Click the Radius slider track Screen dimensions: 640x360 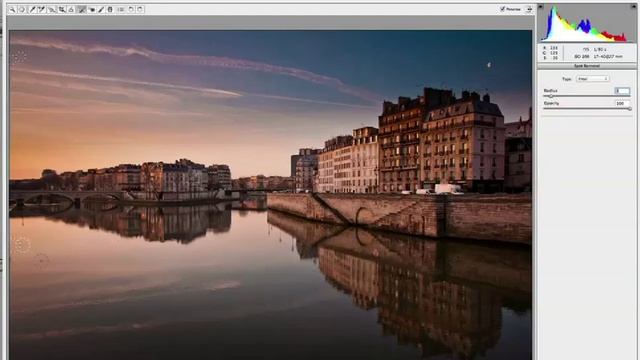[x=587, y=96]
